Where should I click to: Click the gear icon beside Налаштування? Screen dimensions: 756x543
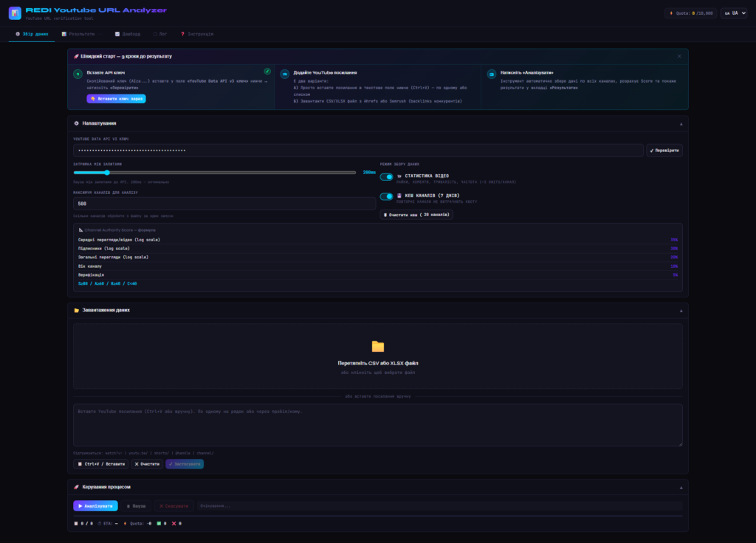(x=77, y=123)
